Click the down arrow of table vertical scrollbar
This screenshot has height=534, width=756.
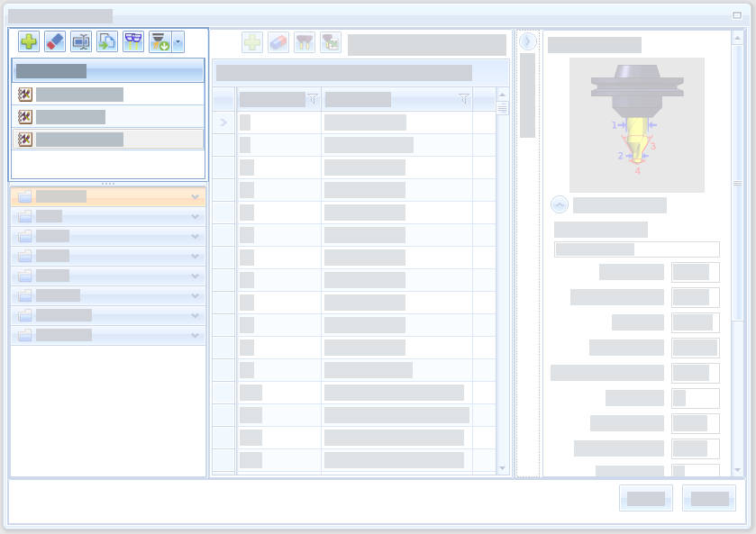502,468
